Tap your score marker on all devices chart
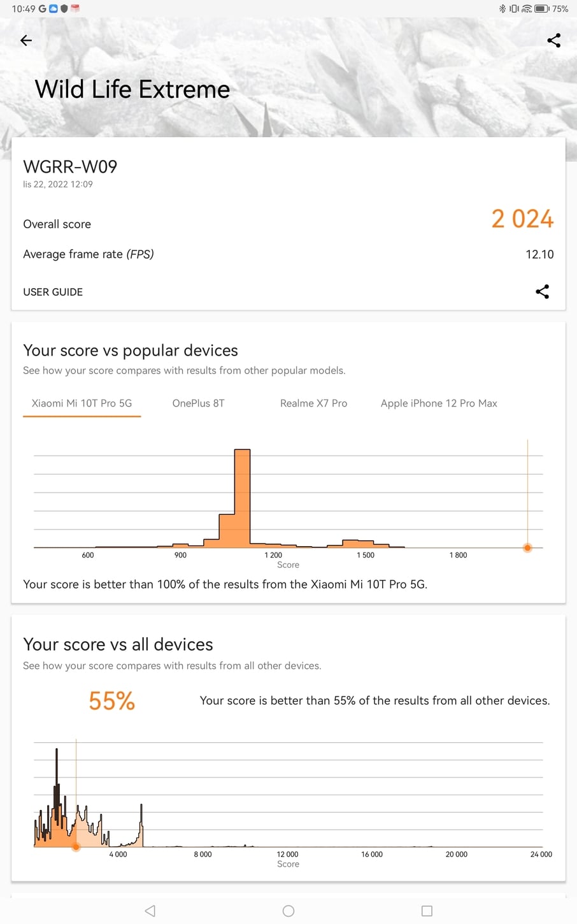 point(76,847)
